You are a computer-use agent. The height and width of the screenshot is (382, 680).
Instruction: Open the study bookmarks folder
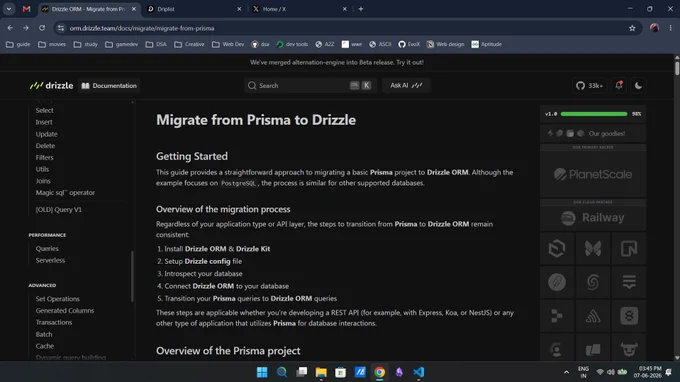(85, 44)
